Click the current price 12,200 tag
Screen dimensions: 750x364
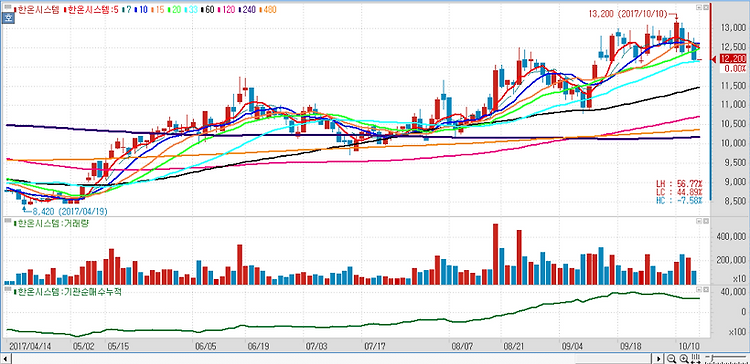click(732, 58)
